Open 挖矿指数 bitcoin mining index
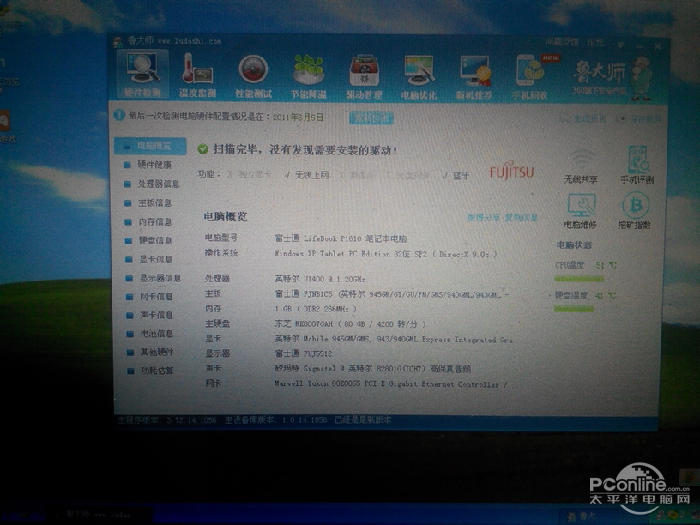 [x=634, y=211]
